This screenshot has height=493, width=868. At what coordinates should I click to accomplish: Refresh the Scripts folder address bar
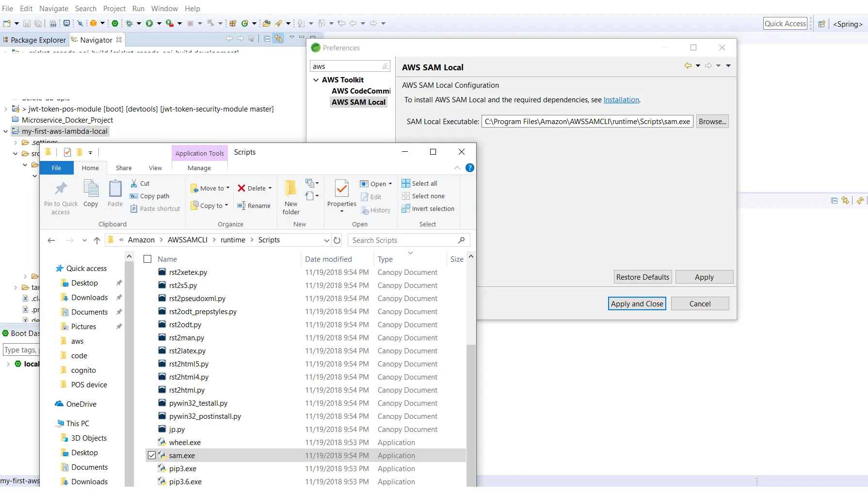pos(337,240)
